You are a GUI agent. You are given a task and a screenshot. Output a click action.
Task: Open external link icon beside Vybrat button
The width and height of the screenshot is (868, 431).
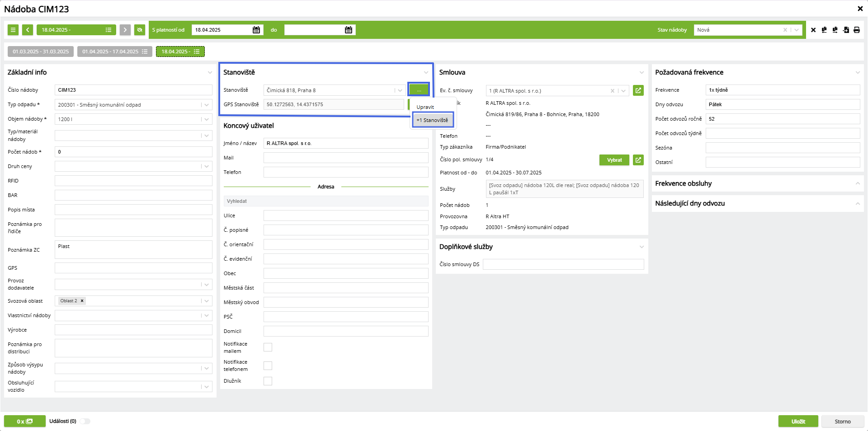(x=638, y=160)
